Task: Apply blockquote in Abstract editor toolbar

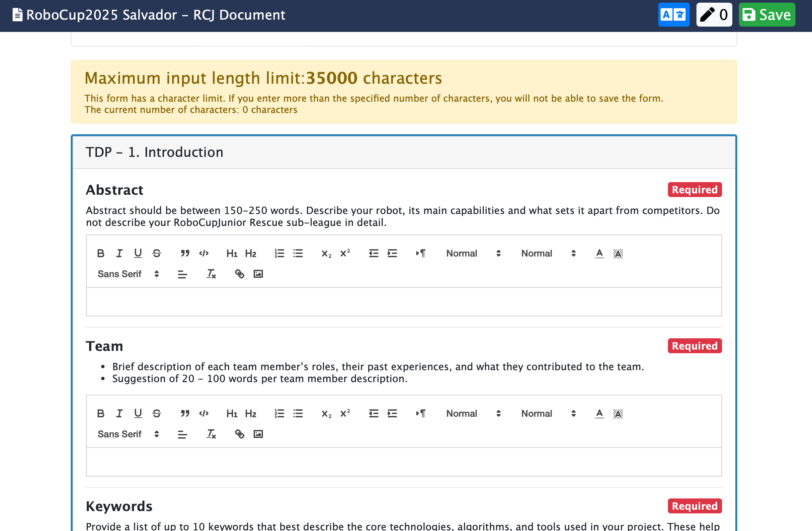Action: pyautogui.click(x=185, y=254)
